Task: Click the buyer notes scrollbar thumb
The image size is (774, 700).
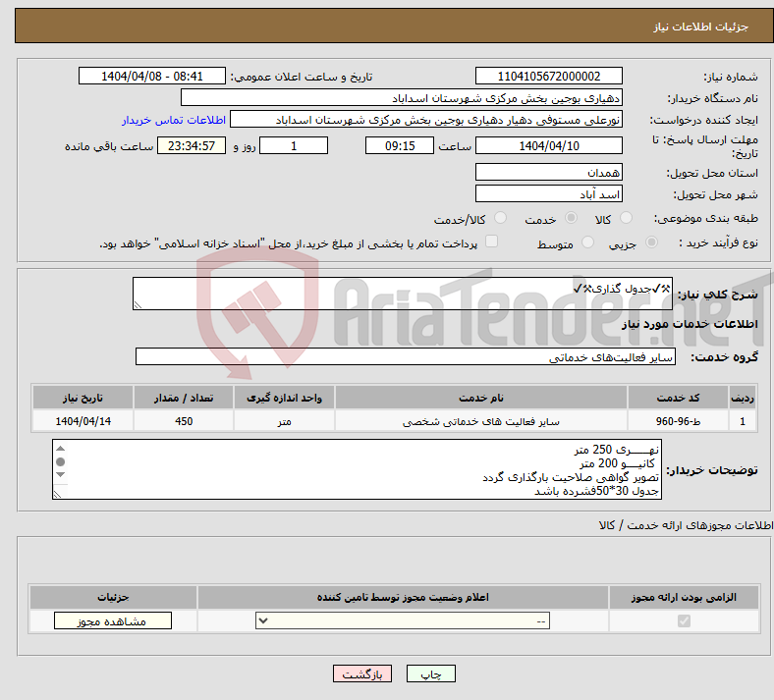Action: pyautogui.click(x=60, y=461)
